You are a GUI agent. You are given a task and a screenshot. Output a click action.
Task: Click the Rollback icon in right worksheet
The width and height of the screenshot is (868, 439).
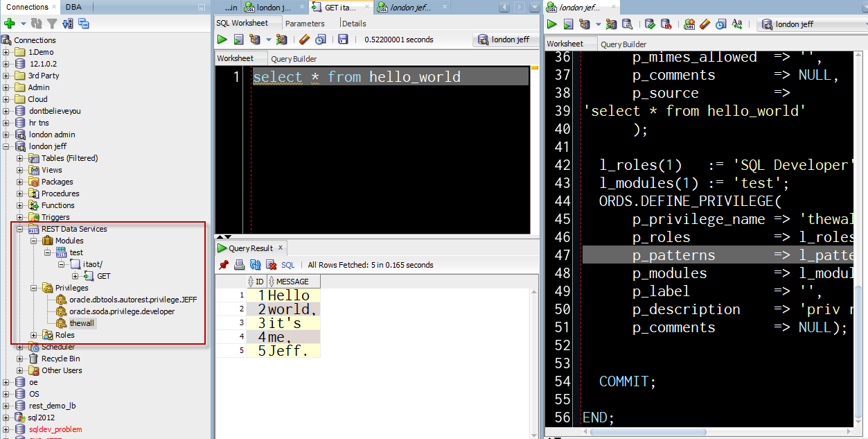point(666,24)
